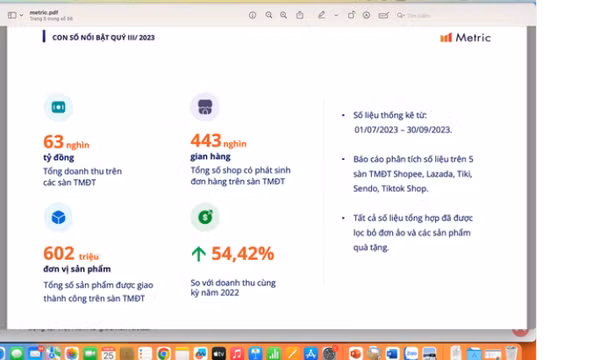Screen dimensions: 600x360
Task: Click the Inspector info icon in toolbar
Action: click(x=253, y=15)
